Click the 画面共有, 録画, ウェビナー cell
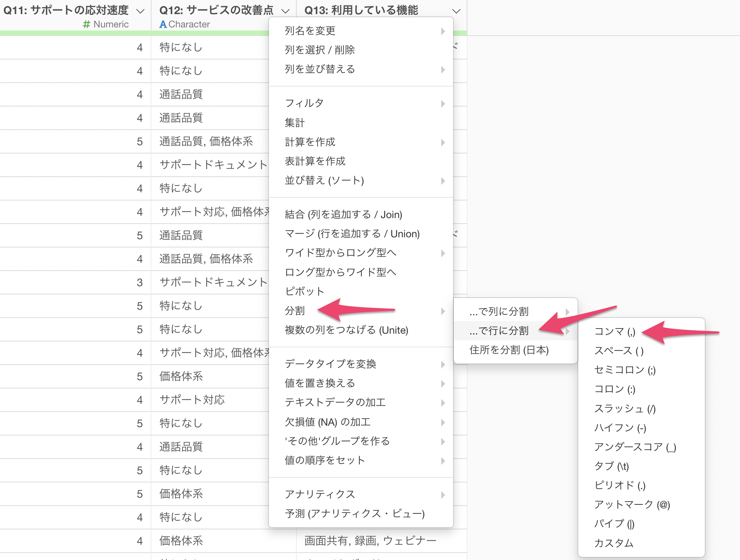Image resolution: width=740 pixels, height=560 pixels. tap(382, 541)
